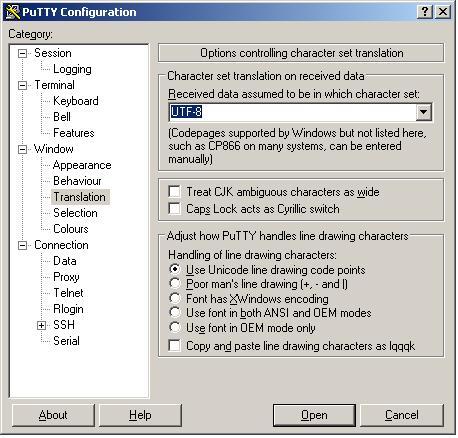Select Use font in OEM mode only
Viewport: 458px width, 438px height.
(x=175, y=327)
